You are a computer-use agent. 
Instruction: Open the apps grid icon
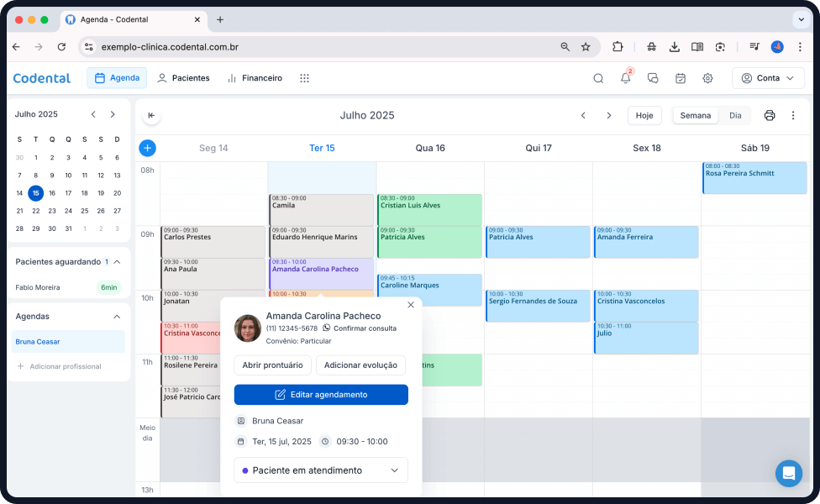pyautogui.click(x=304, y=78)
